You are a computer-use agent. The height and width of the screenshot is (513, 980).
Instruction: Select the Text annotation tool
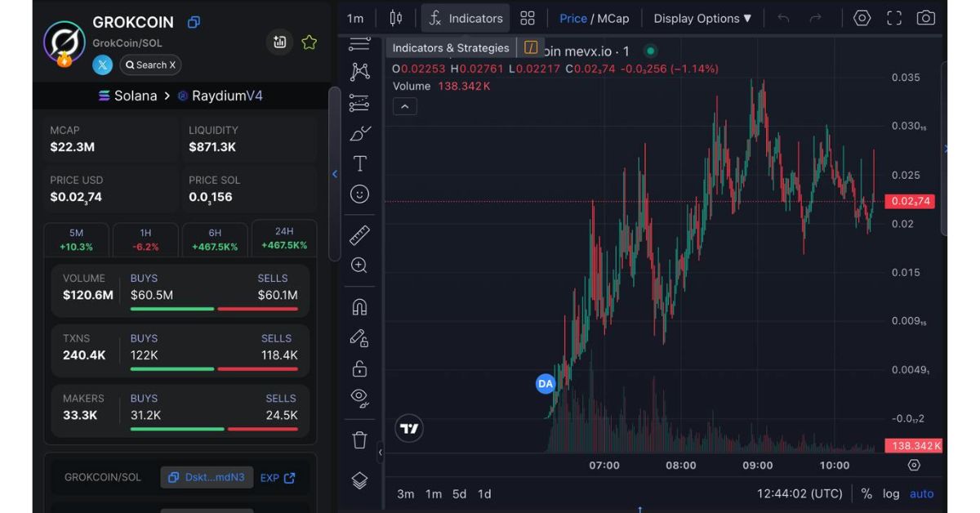click(359, 163)
